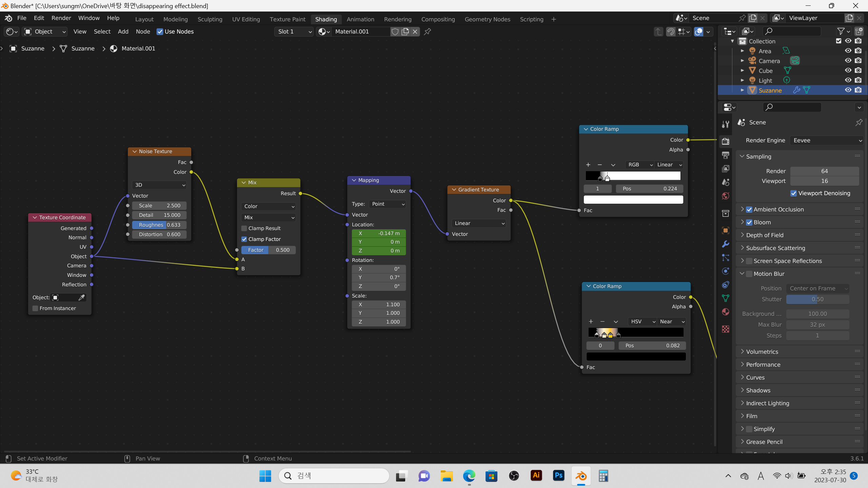This screenshot has width=868, height=488.
Task: Click the plus button on the top Color Ramp
Action: 588,165
